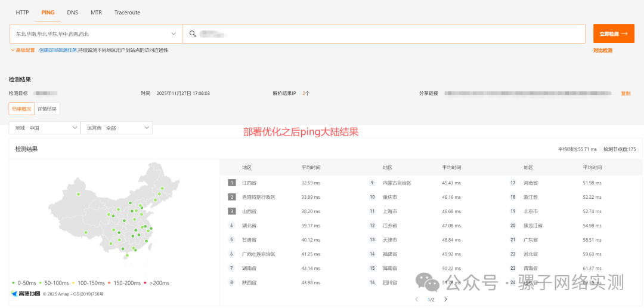
Task: Click the 32.59 ms value
Action: [311, 183]
